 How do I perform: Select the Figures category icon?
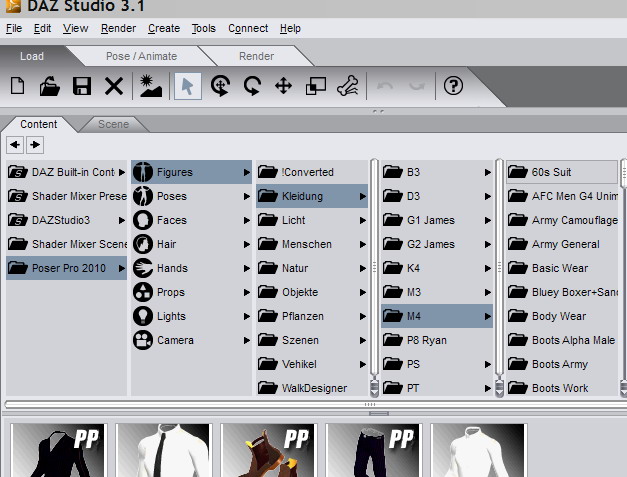[x=143, y=172]
